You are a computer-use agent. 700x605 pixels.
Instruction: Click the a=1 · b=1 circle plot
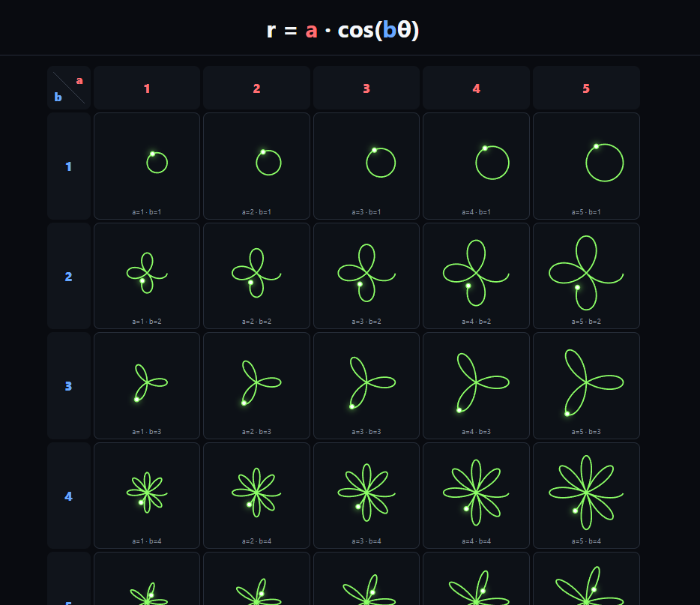pos(147,166)
